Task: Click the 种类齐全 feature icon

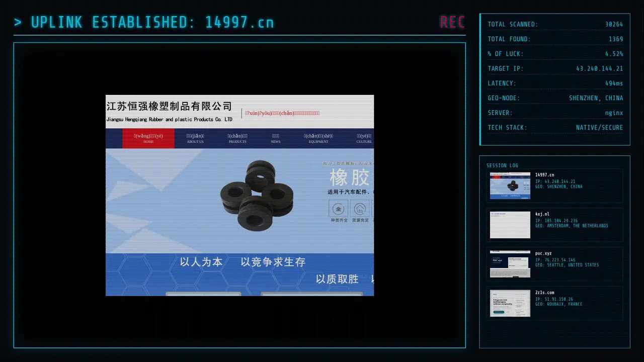Action: (x=339, y=208)
